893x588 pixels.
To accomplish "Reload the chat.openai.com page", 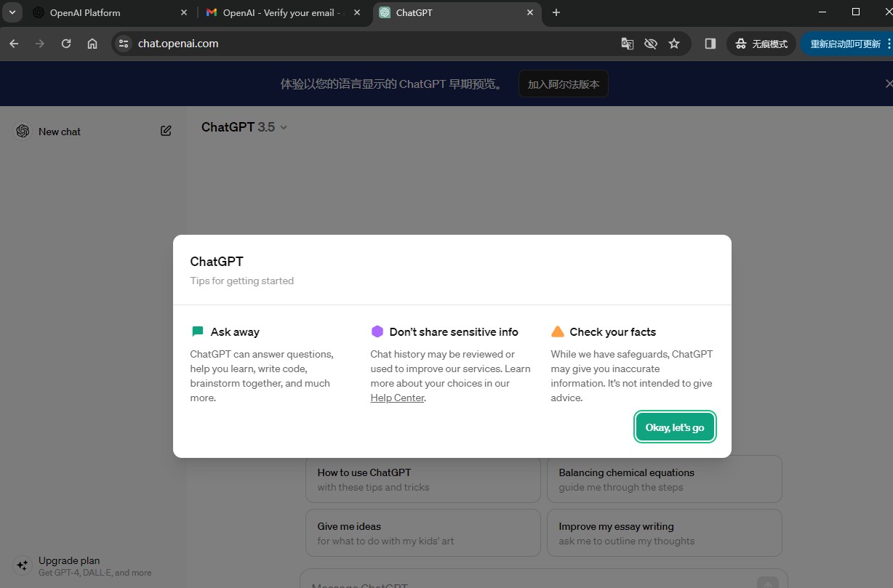I will point(66,44).
